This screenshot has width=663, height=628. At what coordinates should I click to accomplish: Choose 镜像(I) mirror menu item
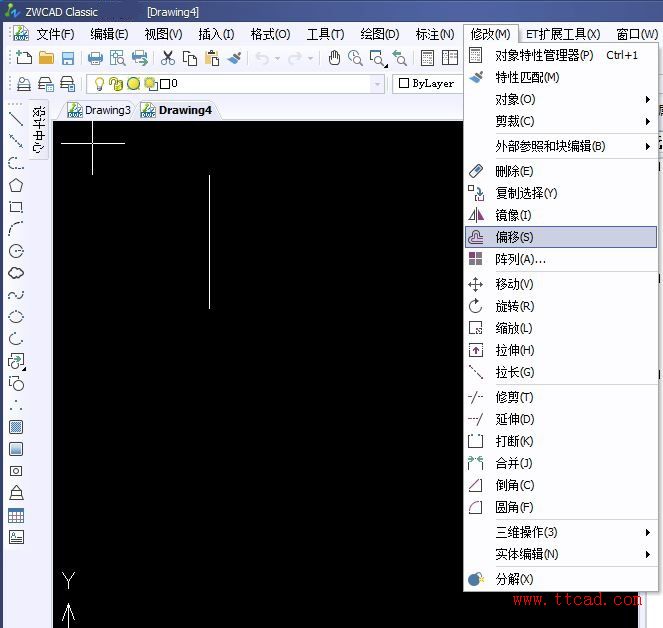561,215
